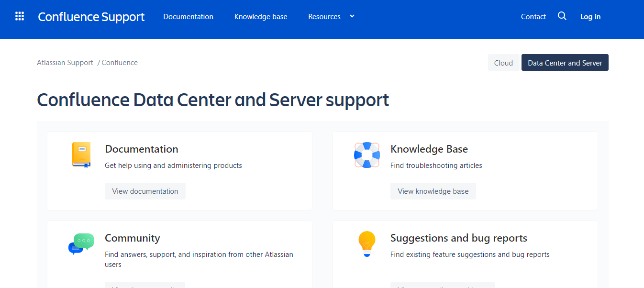
Task: Click the Knowledge Base lifebuoy icon
Action: point(367,155)
